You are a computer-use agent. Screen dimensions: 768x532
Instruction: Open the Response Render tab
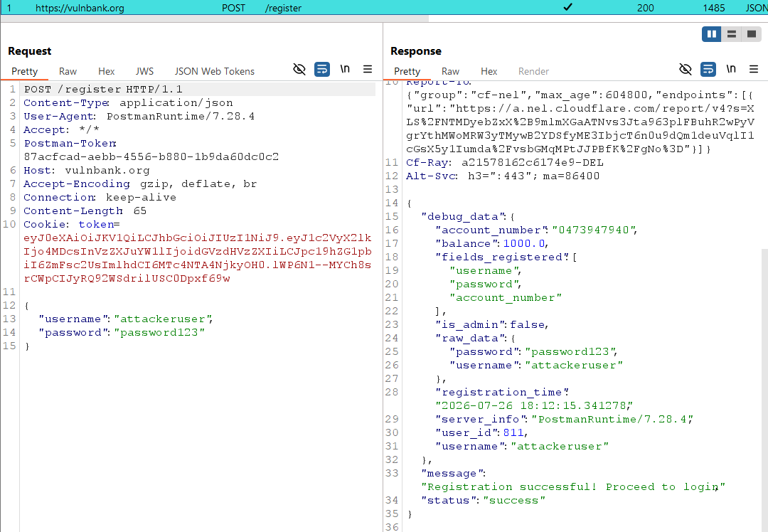[533, 72]
